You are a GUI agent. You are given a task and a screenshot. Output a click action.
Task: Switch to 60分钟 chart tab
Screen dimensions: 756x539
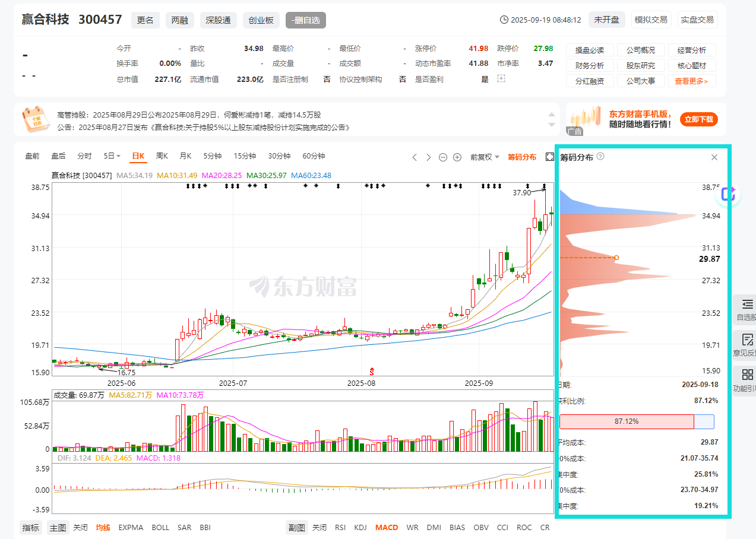tap(314, 156)
